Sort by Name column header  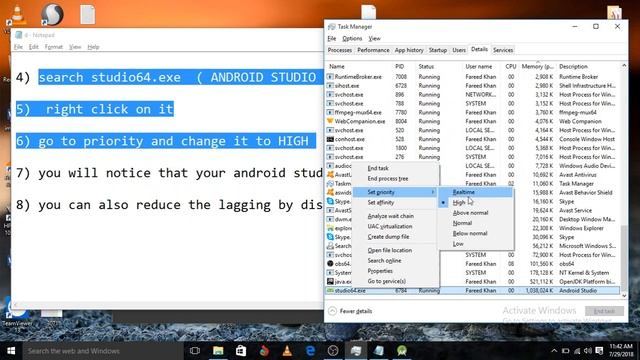point(337,66)
